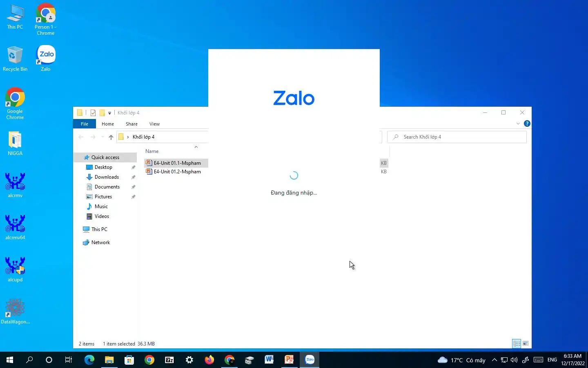588x368 pixels.
Task: Open the Home ribbon tab
Action: pos(108,124)
